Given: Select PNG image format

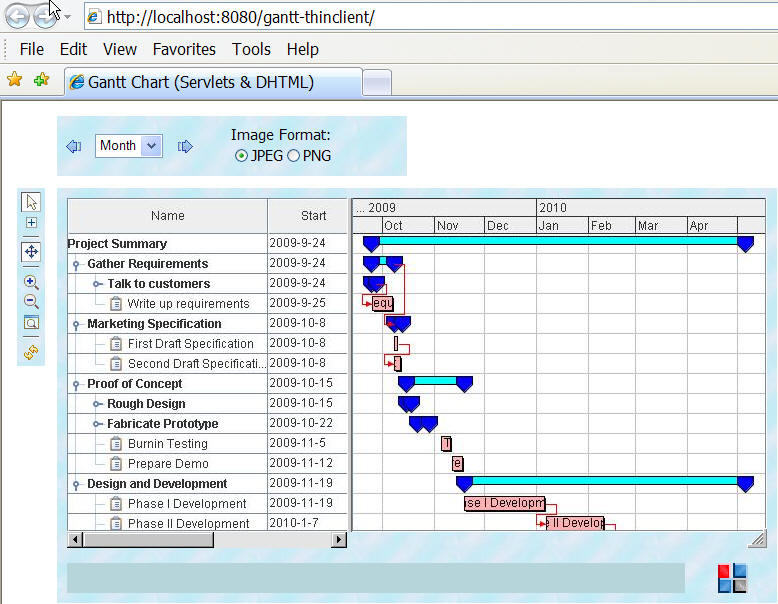Looking at the screenshot, I should [293, 156].
